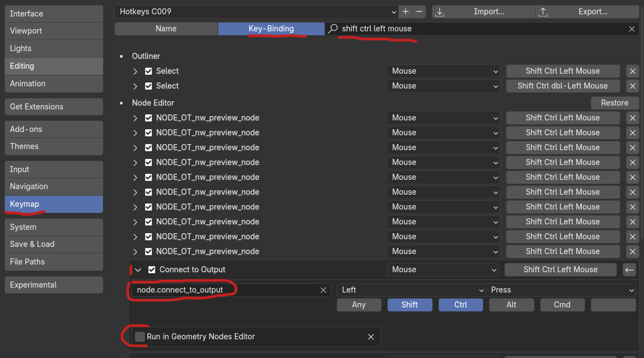Clear the node.connect_to_output identifier field
The width and height of the screenshot is (644, 358).
(323, 290)
